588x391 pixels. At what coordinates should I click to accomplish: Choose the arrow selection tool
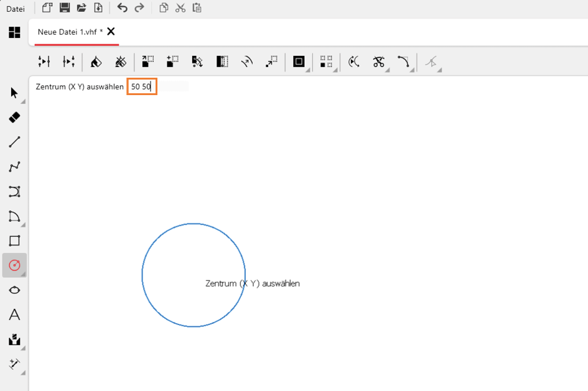14,93
